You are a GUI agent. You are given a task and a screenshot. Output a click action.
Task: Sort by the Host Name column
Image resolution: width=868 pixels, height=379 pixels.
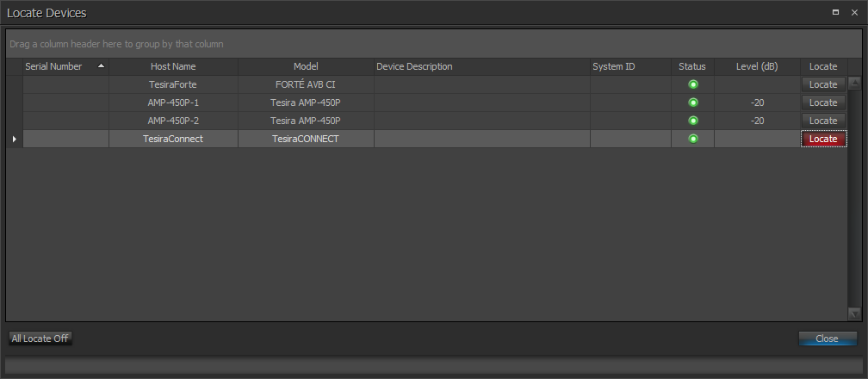click(173, 66)
